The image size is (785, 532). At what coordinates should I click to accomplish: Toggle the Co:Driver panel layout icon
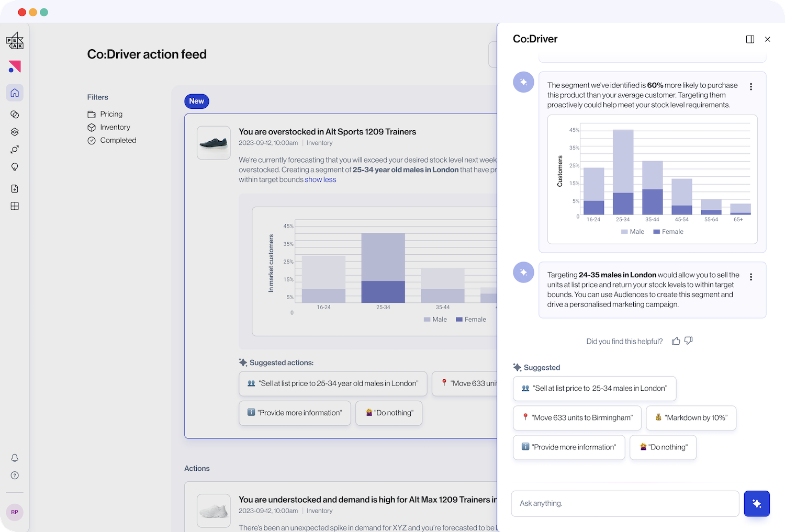750,39
